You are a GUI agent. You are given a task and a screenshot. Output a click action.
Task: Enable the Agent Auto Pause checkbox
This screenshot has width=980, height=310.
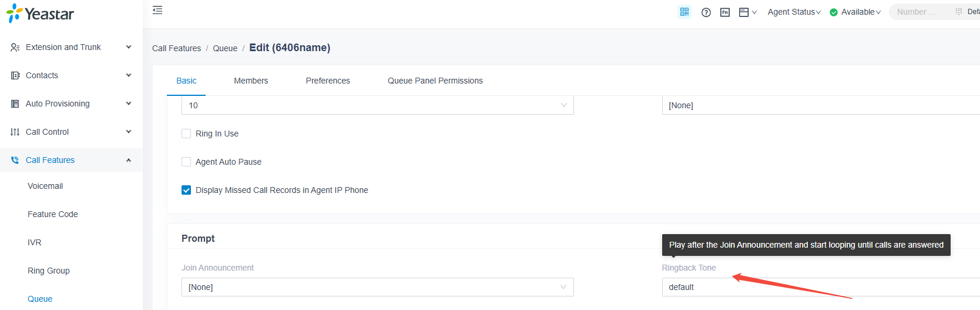186,162
